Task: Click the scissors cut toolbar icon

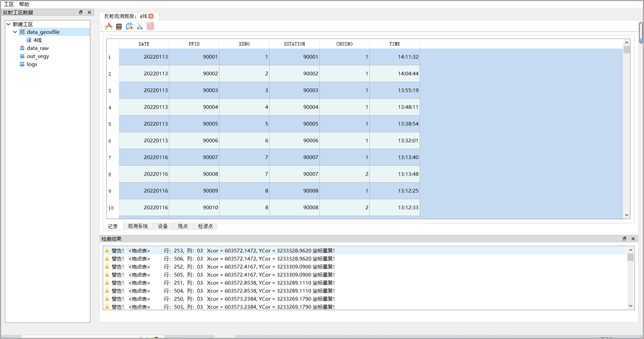Action: coord(140,26)
